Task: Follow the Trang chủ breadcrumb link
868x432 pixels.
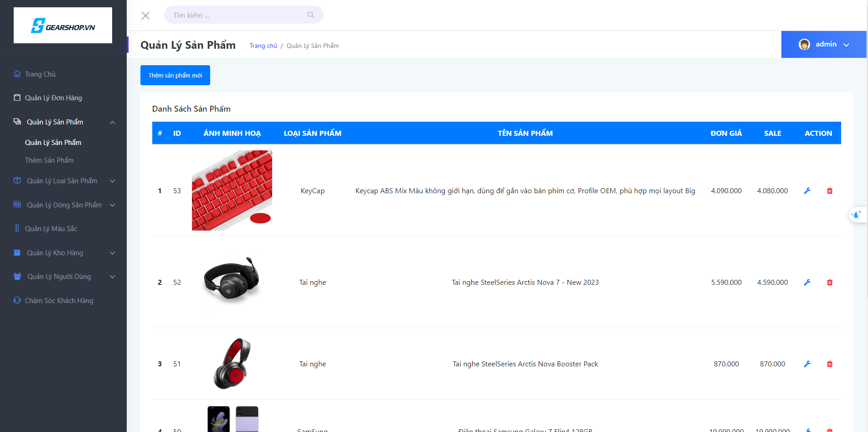Action: [263, 46]
